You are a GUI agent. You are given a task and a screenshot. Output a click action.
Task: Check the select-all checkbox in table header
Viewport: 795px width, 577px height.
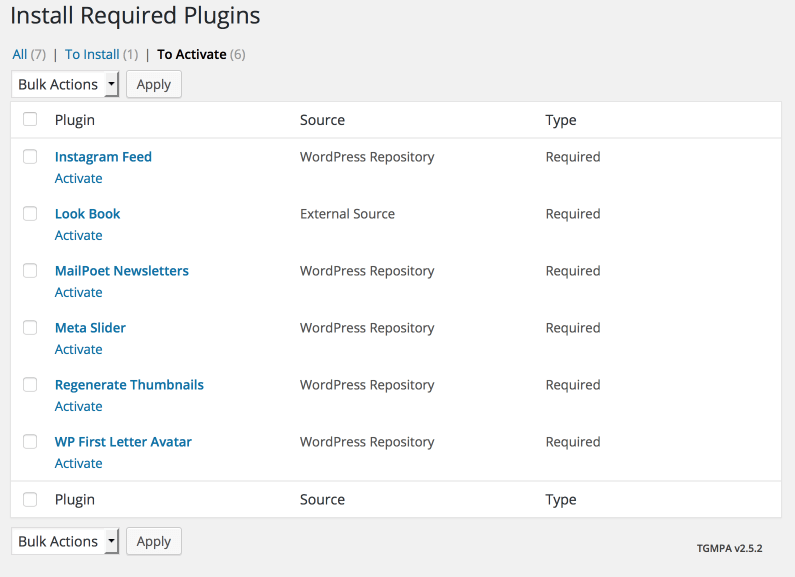click(30, 119)
